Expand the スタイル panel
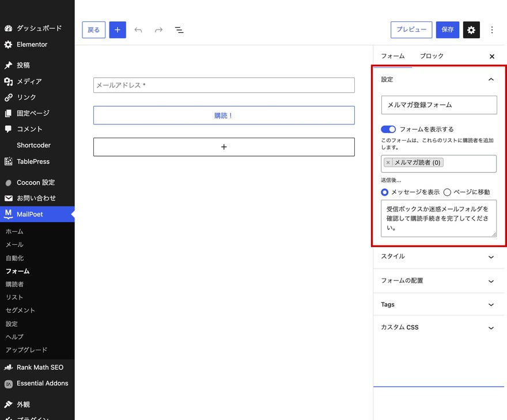 (438, 257)
